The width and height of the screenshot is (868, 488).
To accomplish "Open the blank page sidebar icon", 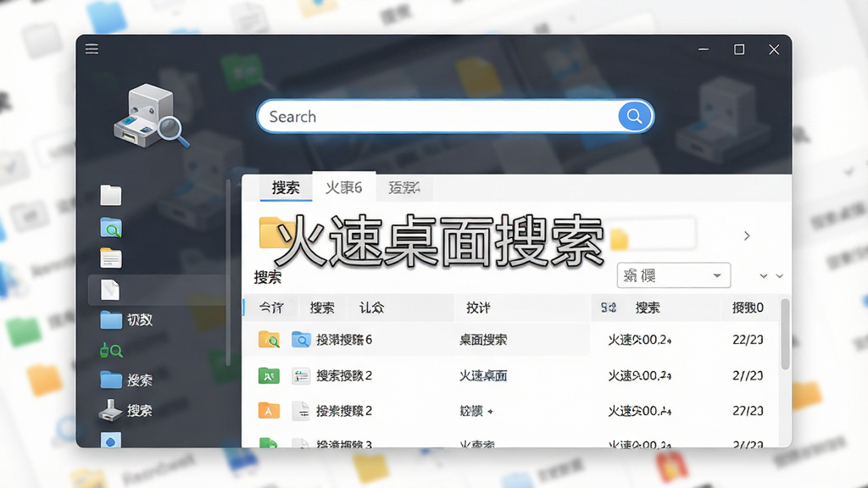I will click(111, 196).
